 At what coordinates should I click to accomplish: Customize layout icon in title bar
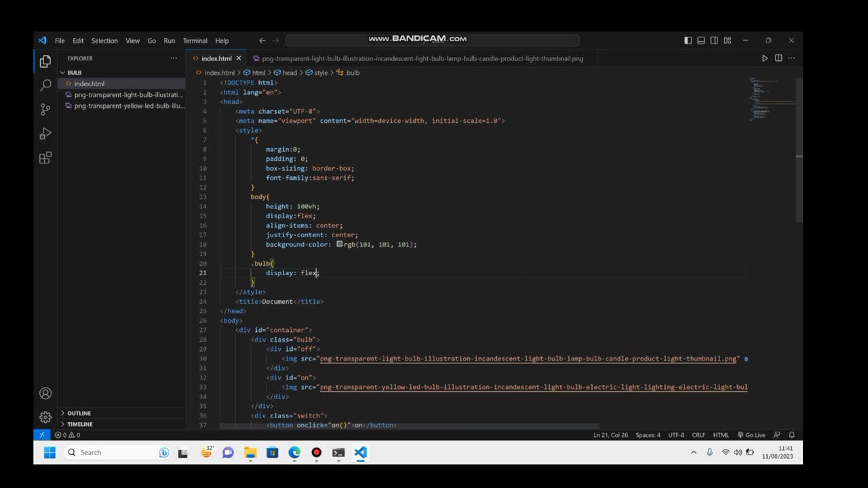[x=727, y=41]
